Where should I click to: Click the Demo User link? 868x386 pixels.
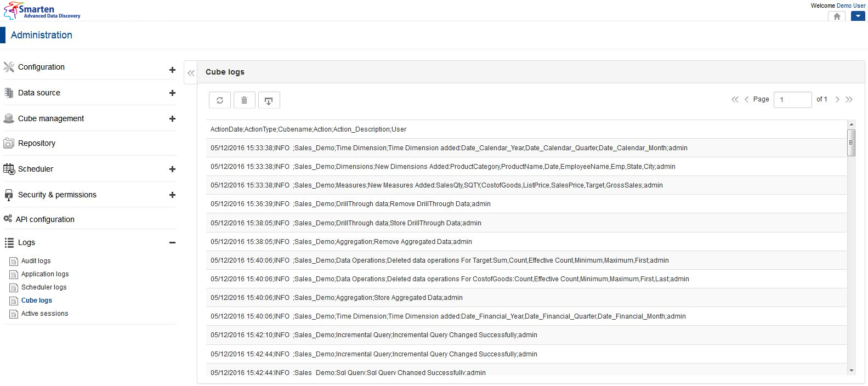pos(851,5)
